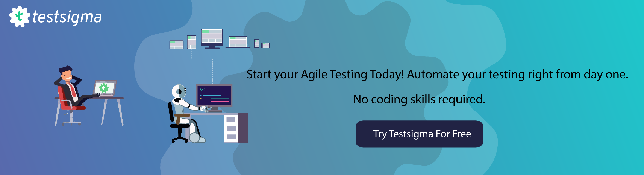
Task: Click the robot's head
Action: (179, 91)
